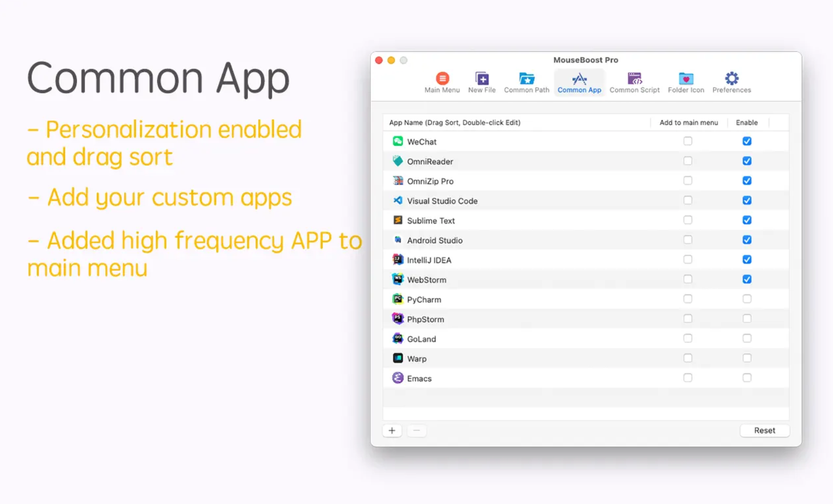Switch to the New File tab
Image resolution: width=833 pixels, height=504 pixels.
point(482,83)
